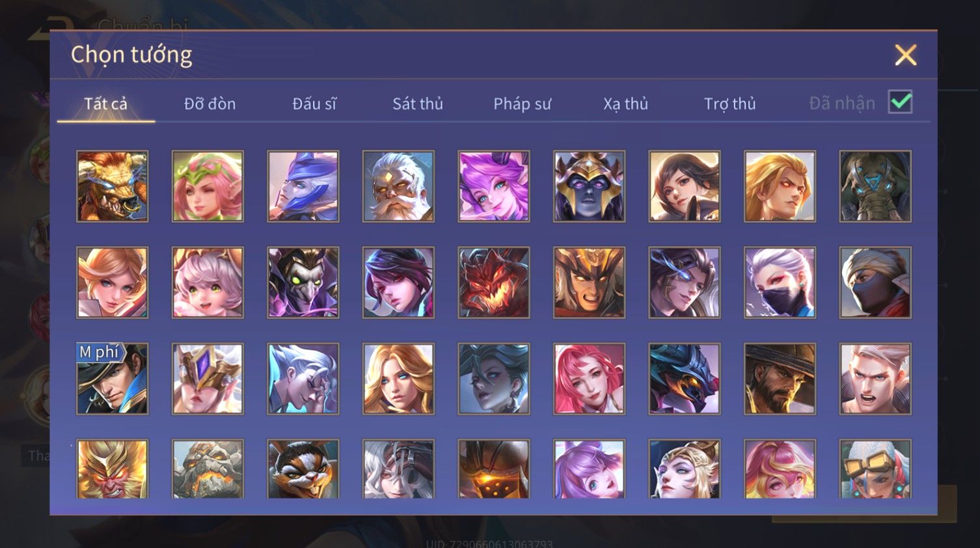Pick the pink-haired green crown hero
Viewport: 980px width, 548px height.
click(208, 186)
